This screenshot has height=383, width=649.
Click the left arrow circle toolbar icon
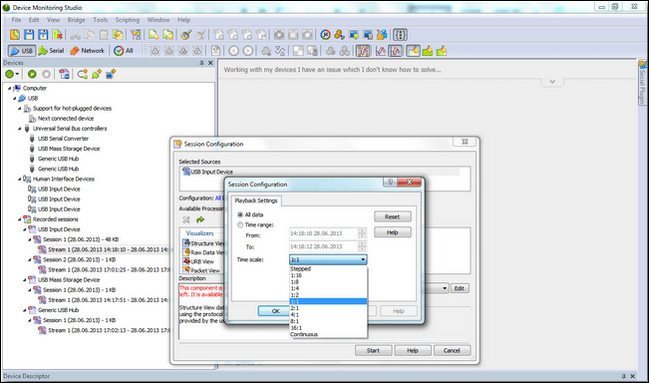[234, 51]
